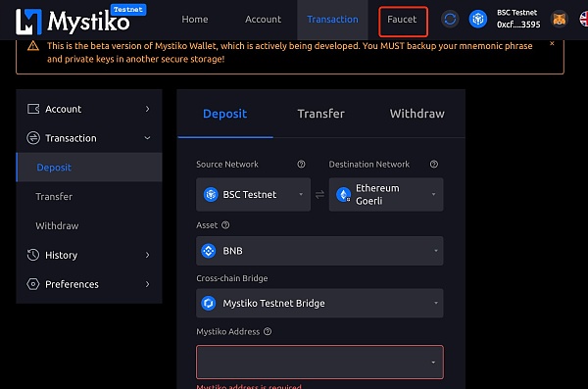
Task: Click the BSC network icon in header
Action: coord(478,19)
